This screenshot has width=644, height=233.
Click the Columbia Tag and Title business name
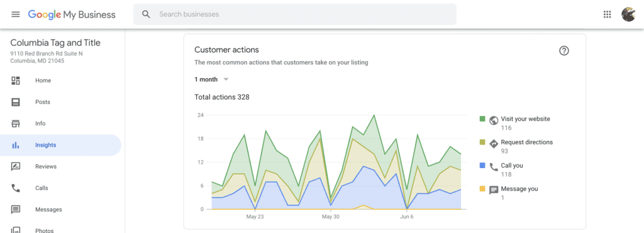55,43
